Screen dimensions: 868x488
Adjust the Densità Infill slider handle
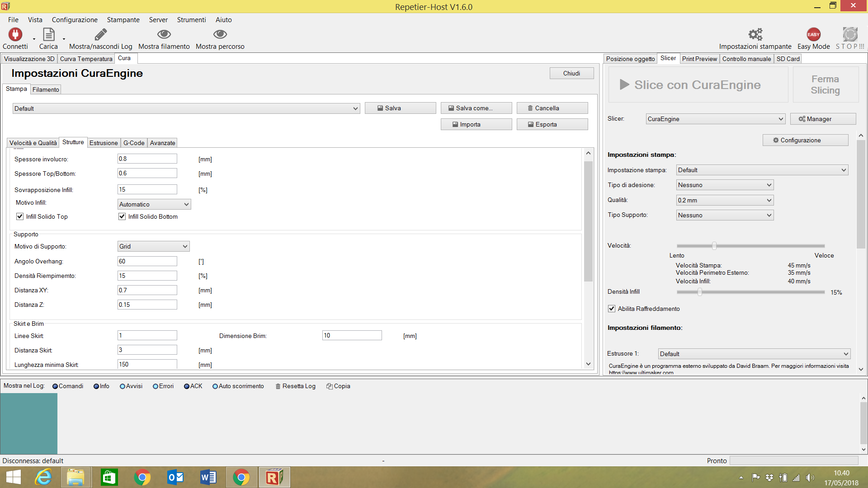(699, 292)
